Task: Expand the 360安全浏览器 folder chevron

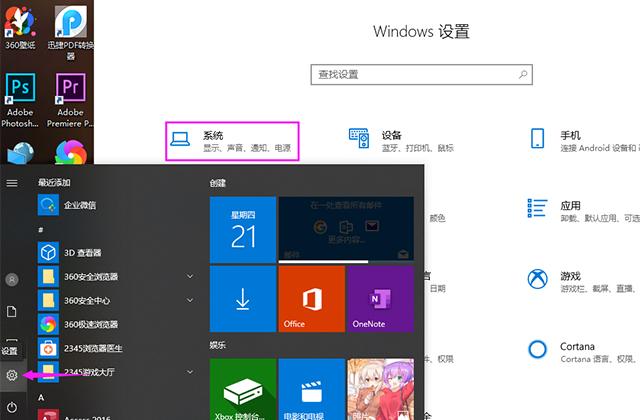Action: click(190, 276)
